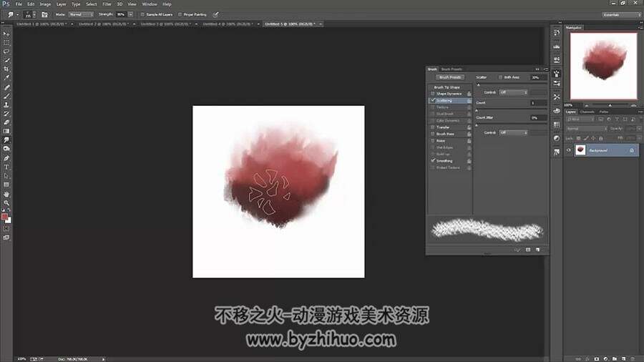The image size is (644, 362).
Task: Check the Both Axes option
Action: (x=500, y=77)
